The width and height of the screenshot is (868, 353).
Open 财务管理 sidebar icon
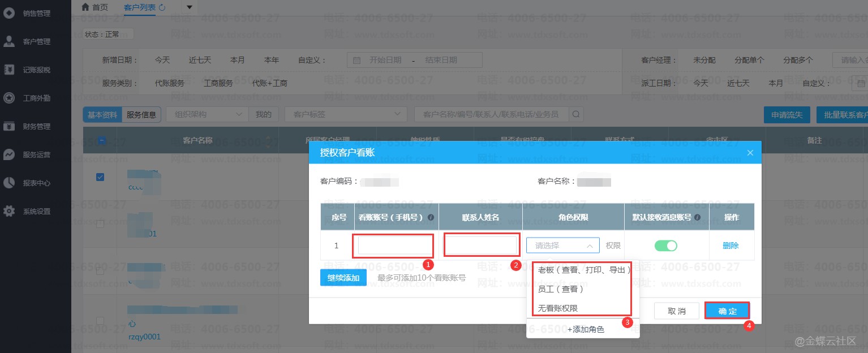[9, 126]
